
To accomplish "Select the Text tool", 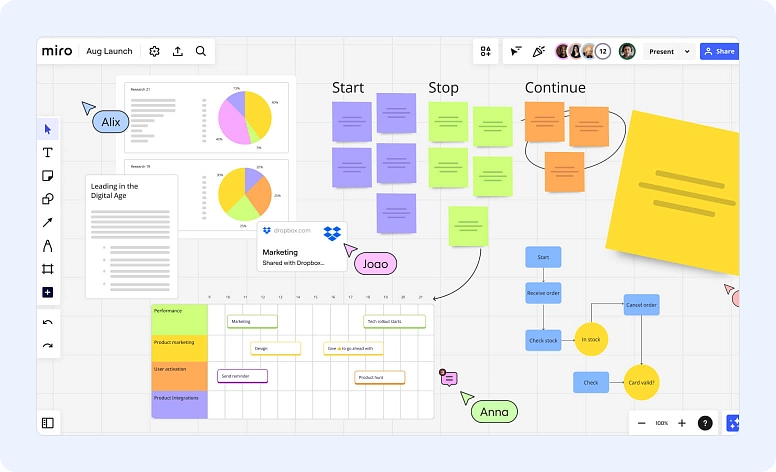I will click(48, 152).
